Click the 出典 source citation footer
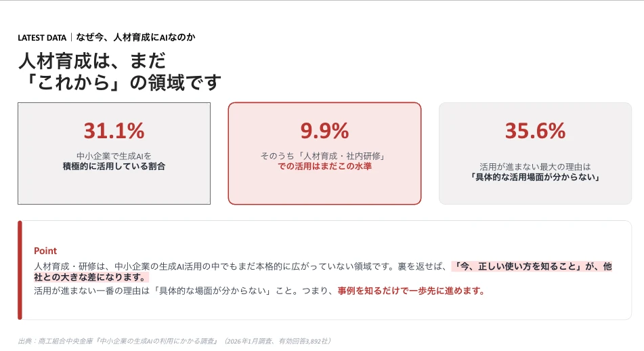 [175, 341]
